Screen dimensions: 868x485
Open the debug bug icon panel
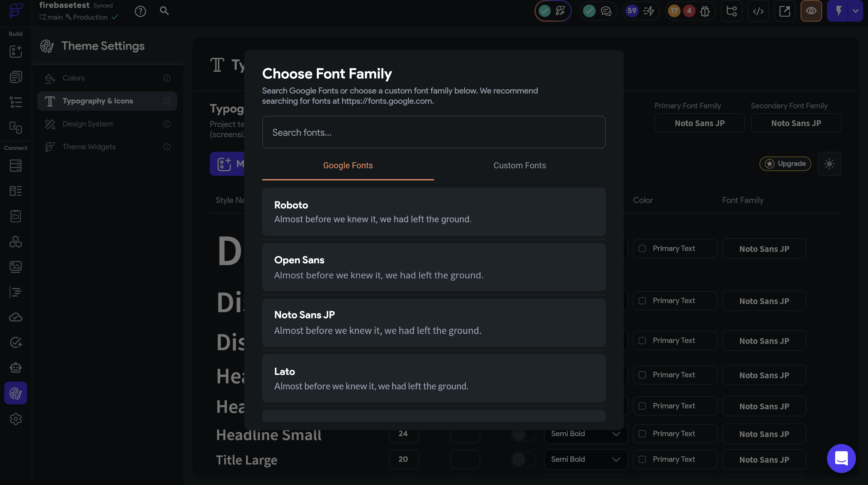[705, 11]
